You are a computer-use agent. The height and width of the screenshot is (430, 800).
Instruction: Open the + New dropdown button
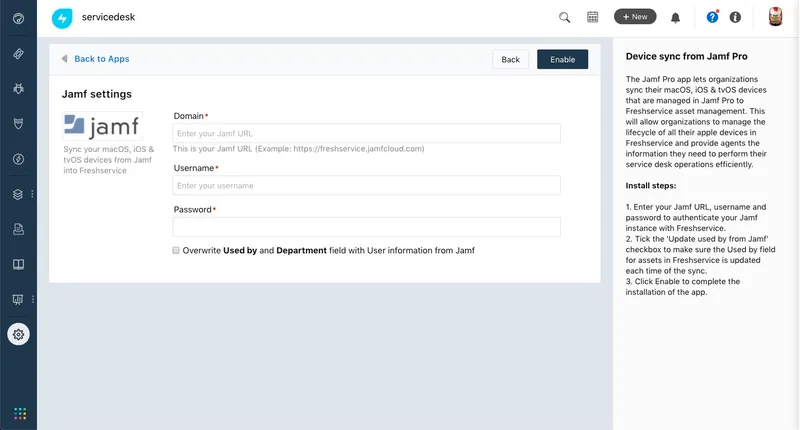[x=635, y=17]
